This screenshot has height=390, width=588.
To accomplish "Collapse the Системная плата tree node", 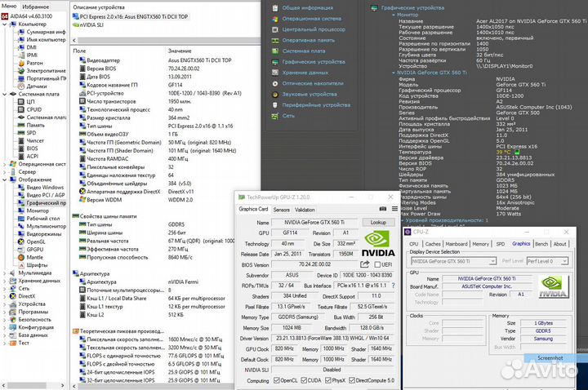I will coord(5,95).
